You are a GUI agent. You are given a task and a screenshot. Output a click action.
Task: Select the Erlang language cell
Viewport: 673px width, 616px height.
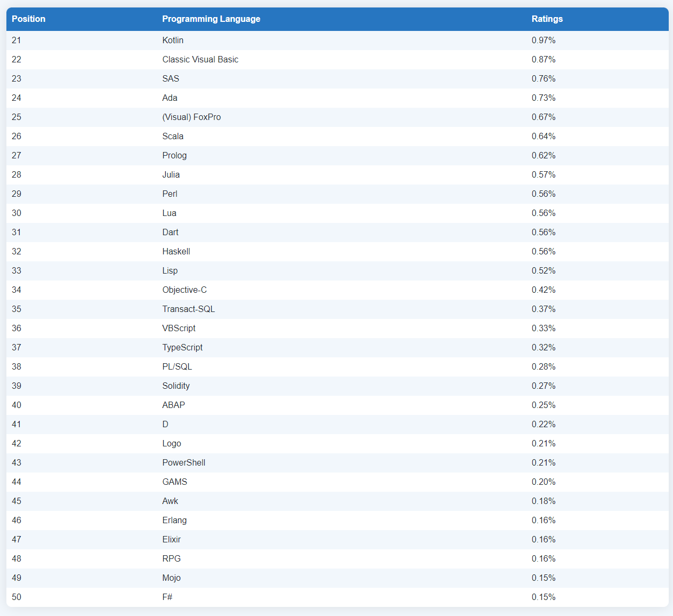[x=174, y=521]
